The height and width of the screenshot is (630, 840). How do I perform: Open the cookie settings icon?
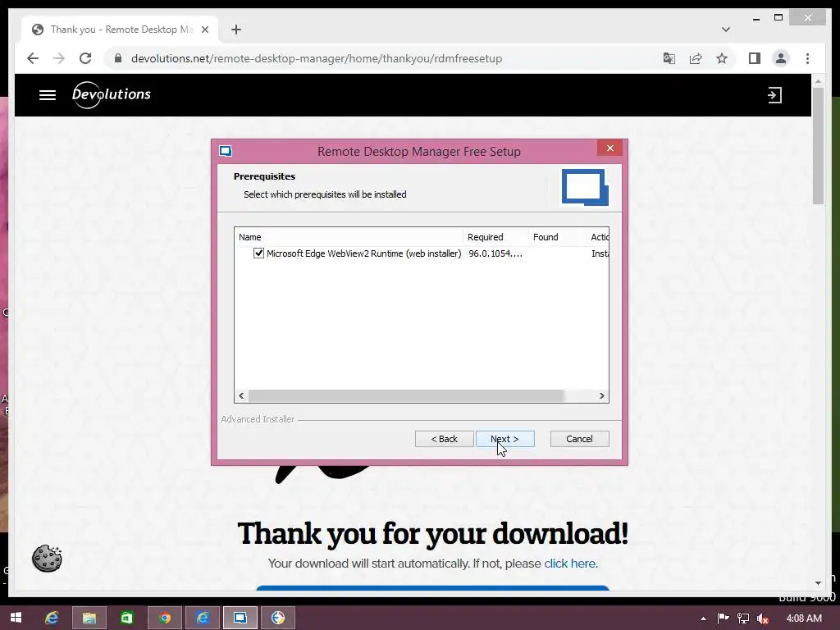(x=47, y=559)
